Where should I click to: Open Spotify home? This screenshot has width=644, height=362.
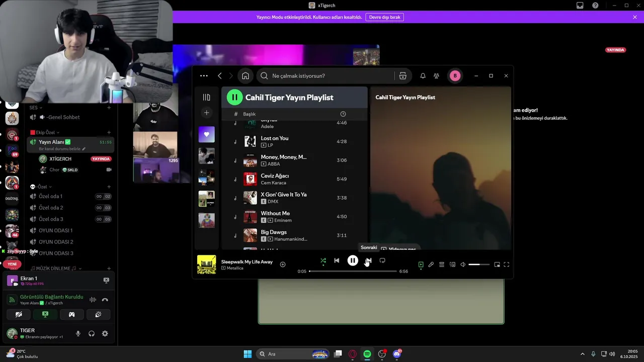tap(246, 76)
